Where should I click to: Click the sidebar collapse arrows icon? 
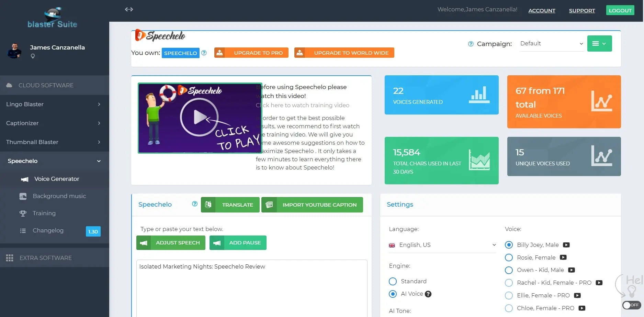(129, 9)
